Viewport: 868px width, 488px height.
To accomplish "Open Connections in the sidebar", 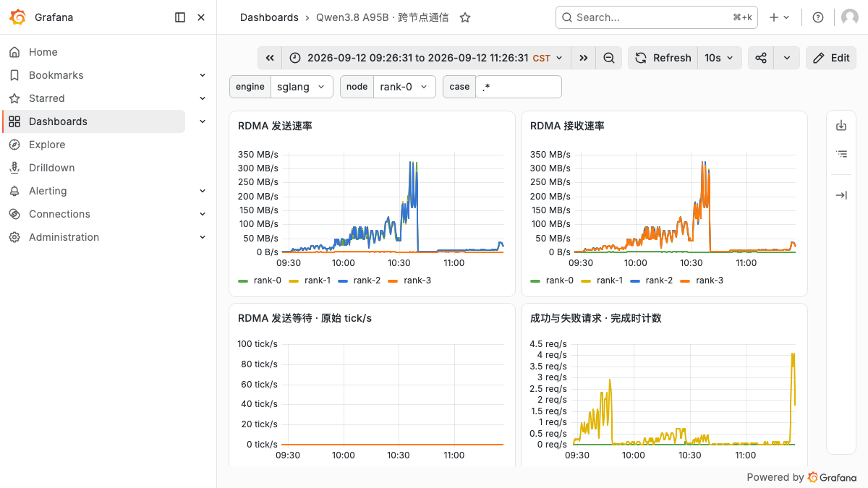I will click(59, 214).
